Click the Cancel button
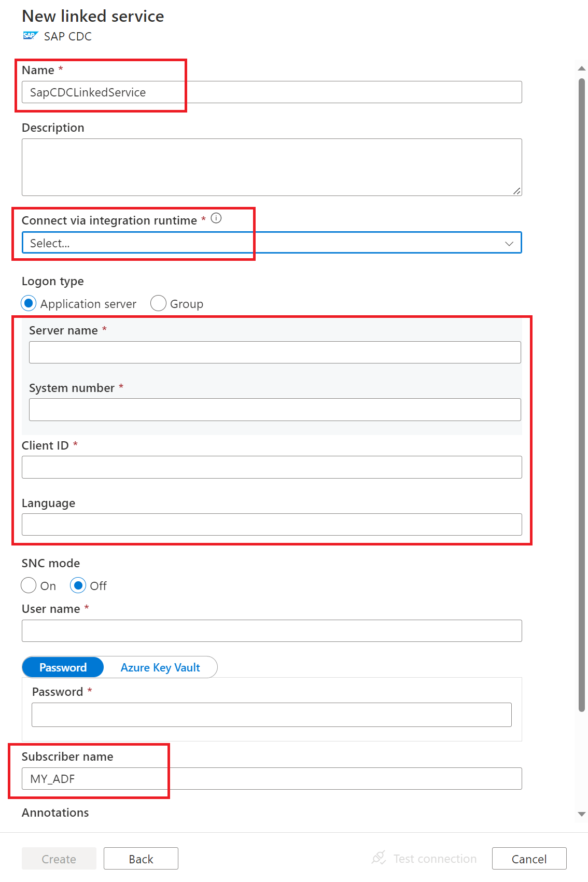The height and width of the screenshot is (882, 588). (x=529, y=859)
